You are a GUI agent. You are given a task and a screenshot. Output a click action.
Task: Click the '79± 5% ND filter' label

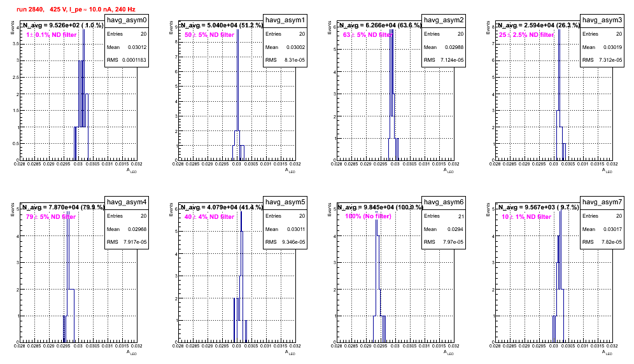(x=51, y=217)
